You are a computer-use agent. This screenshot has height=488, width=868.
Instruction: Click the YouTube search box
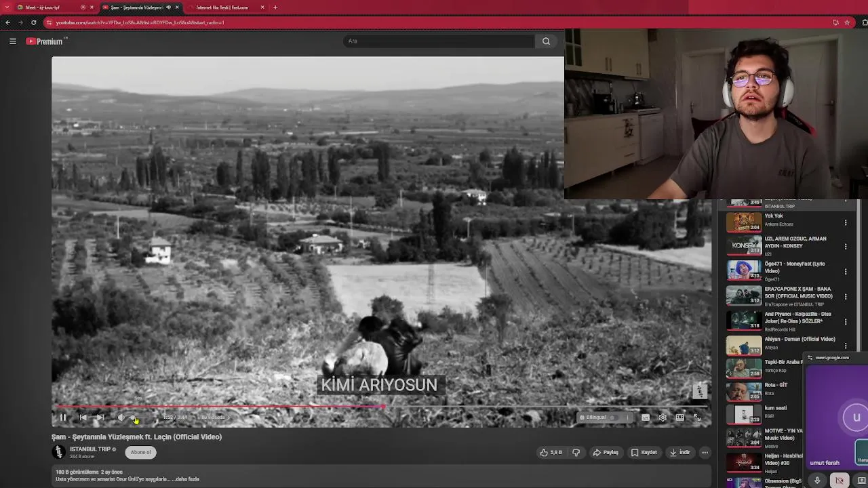click(439, 41)
